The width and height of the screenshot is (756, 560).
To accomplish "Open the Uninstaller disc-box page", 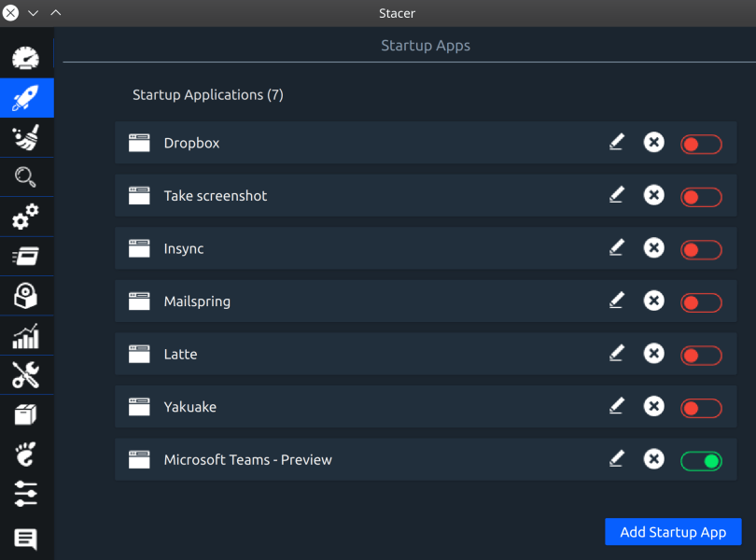I will tap(26, 296).
